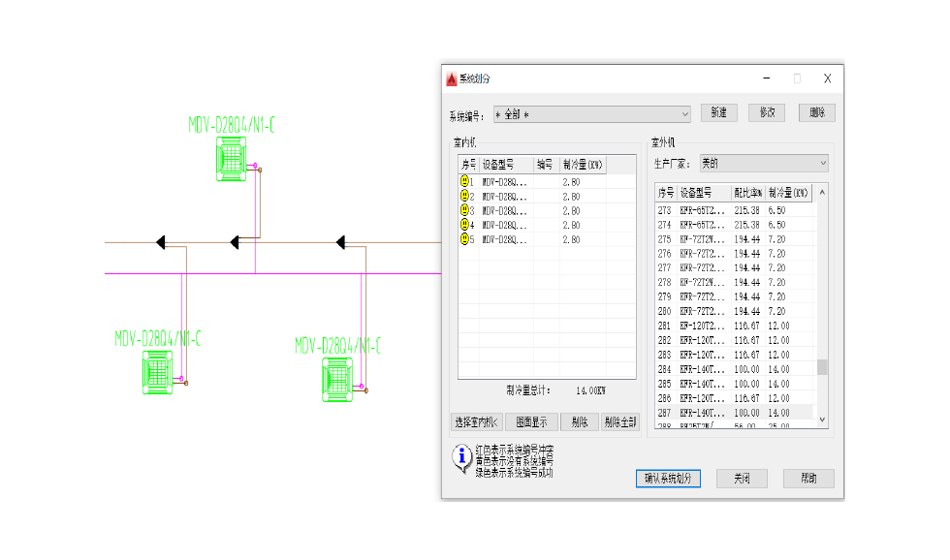Sort indoor list by 设备型号 column header
Viewport: 950px width, 560px height.
(x=506, y=165)
